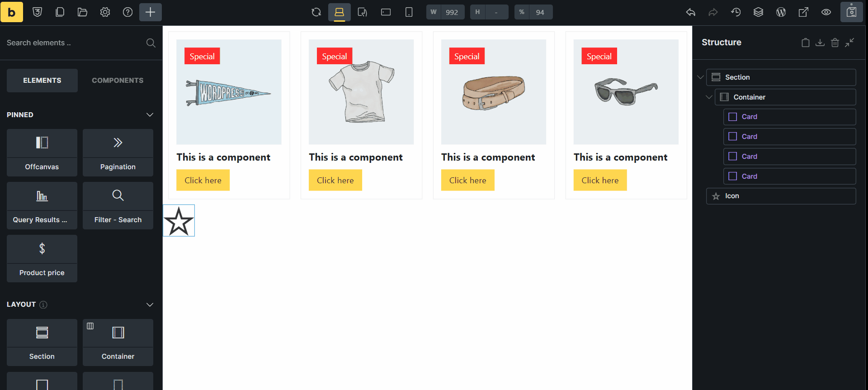Screen dimensions: 868x390
Task: Select Section in the Structure tree
Action: click(x=781, y=77)
